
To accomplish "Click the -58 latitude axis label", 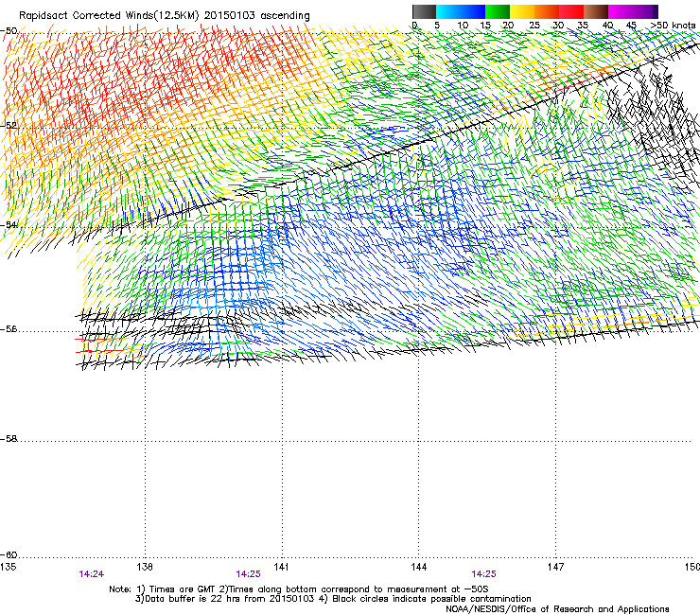I will click(x=9, y=439).
